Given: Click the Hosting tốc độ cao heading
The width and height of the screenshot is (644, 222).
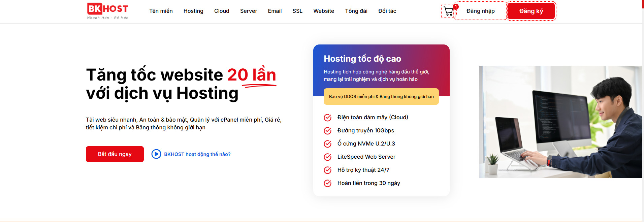Looking at the screenshot, I should tap(362, 59).
